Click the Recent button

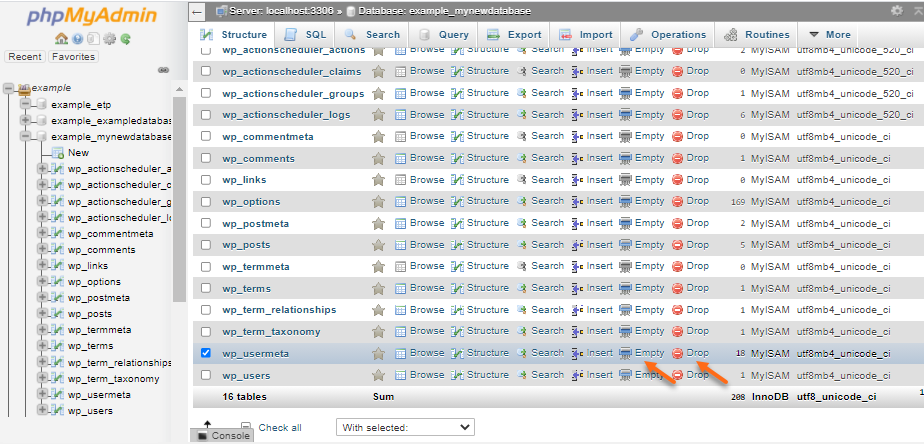point(25,57)
